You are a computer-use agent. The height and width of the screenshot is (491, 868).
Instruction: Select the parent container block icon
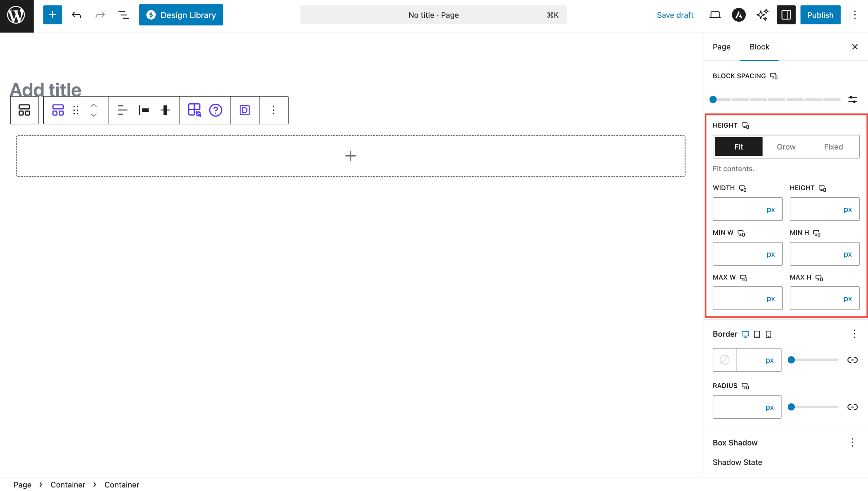click(24, 110)
